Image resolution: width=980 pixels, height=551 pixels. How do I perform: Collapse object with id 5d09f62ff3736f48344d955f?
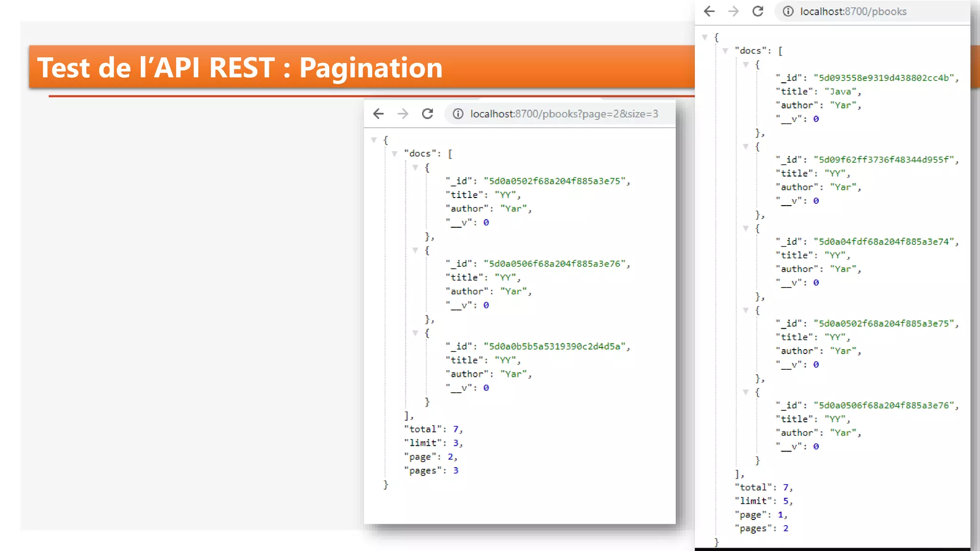[746, 147]
